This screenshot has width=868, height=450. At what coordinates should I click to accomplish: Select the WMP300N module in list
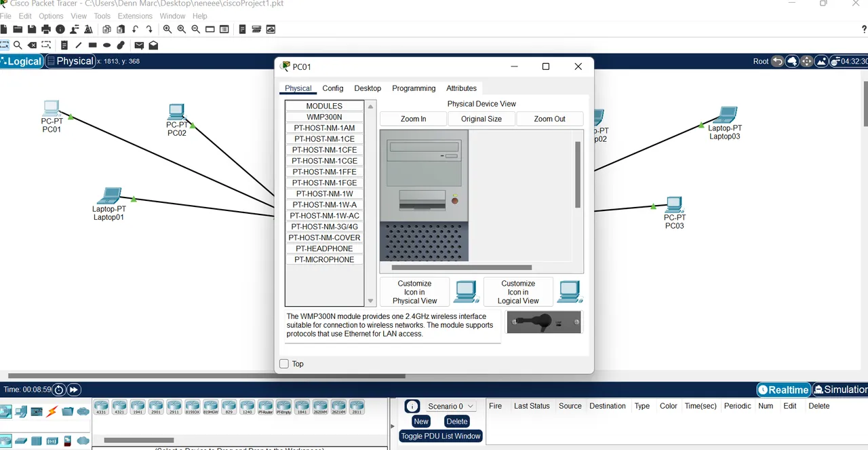324,117
